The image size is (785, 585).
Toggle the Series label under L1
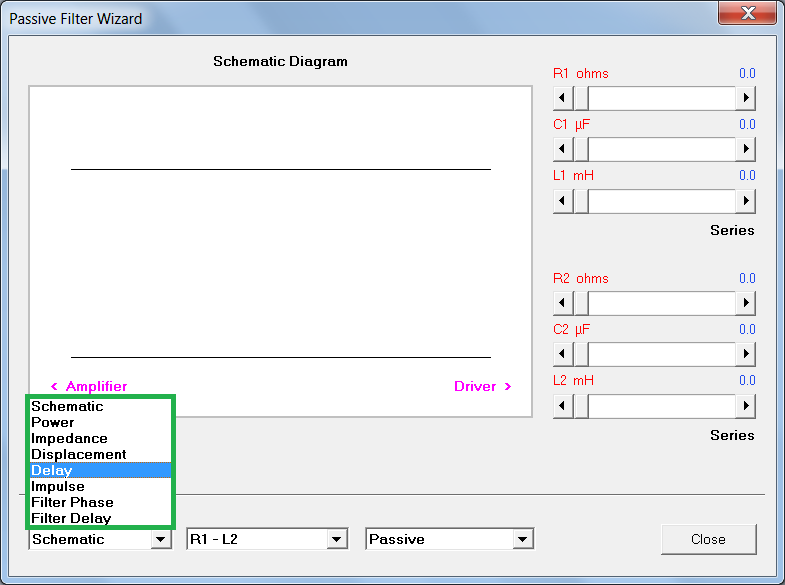coord(732,230)
